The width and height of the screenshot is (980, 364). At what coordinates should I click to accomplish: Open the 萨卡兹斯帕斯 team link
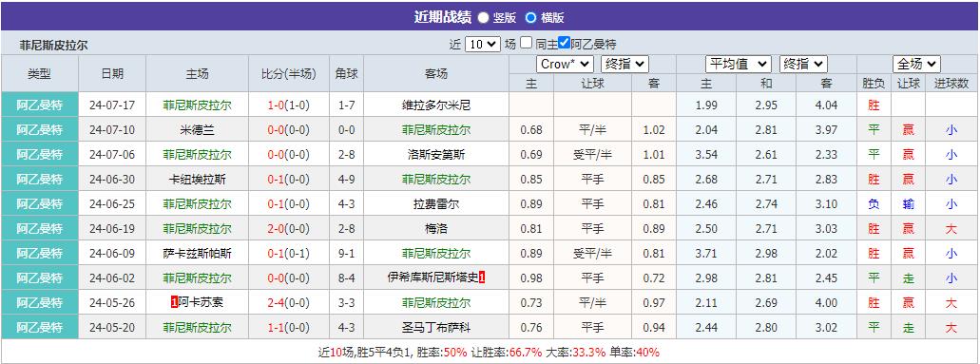(197, 254)
